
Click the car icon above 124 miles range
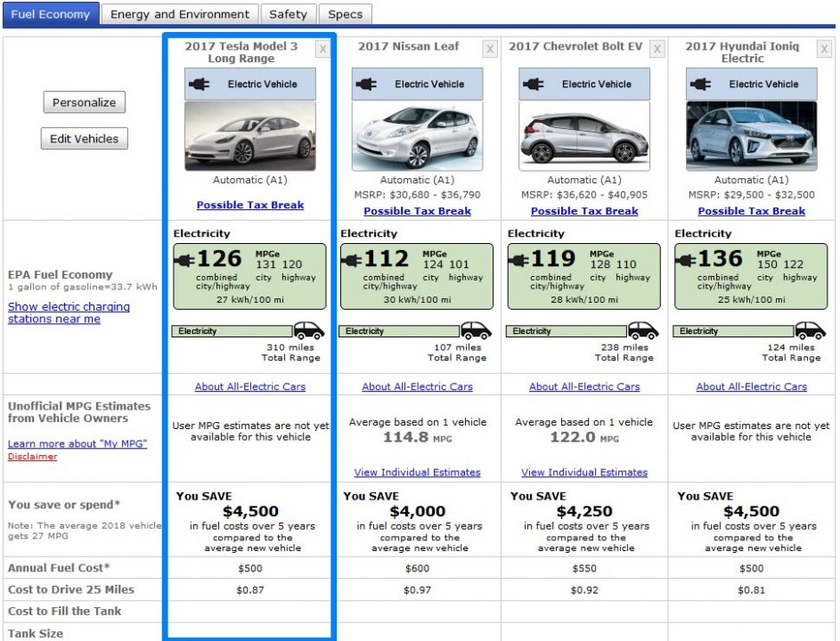coord(811,330)
